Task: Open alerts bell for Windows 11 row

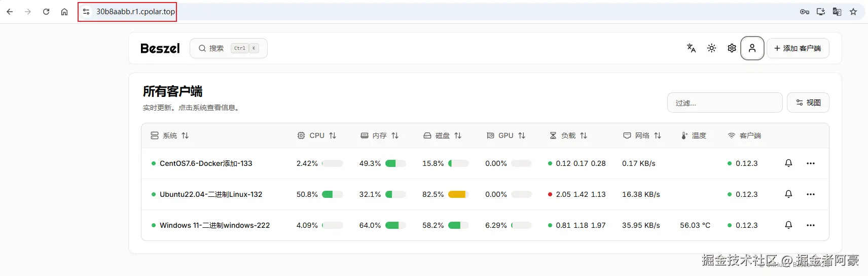Action: click(x=788, y=225)
